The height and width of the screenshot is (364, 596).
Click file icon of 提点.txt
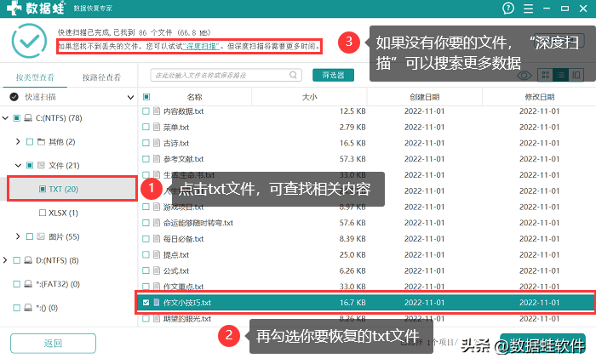click(x=156, y=254)
